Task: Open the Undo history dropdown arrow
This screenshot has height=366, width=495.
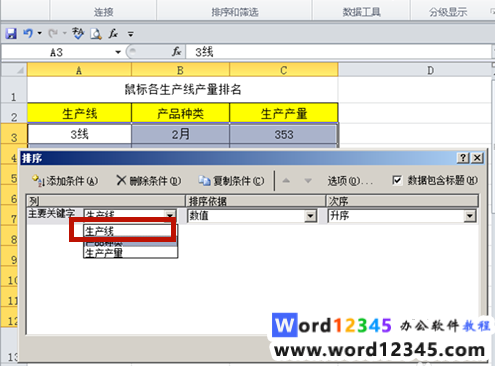Action: pos(39,33)
